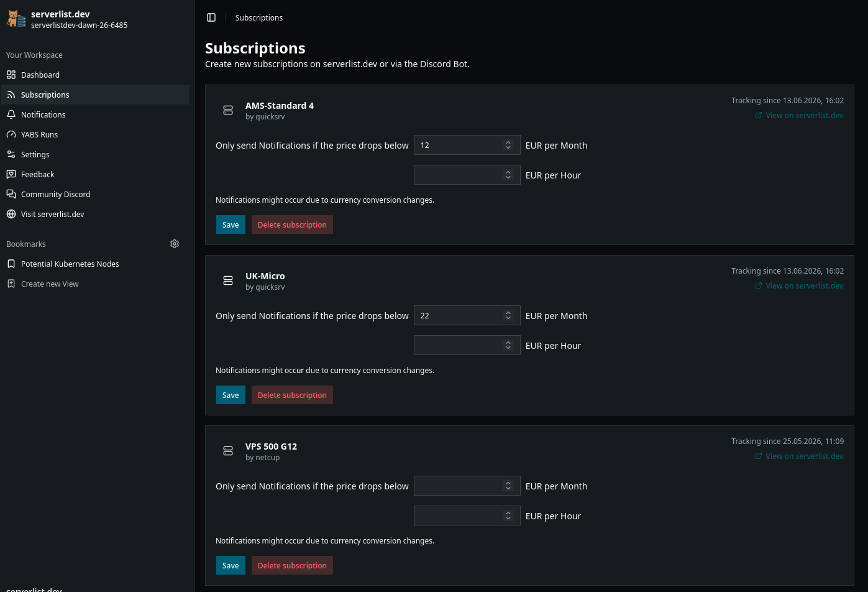Open YABS Runs page
The image size is (868, 592).
click(95, 134)
